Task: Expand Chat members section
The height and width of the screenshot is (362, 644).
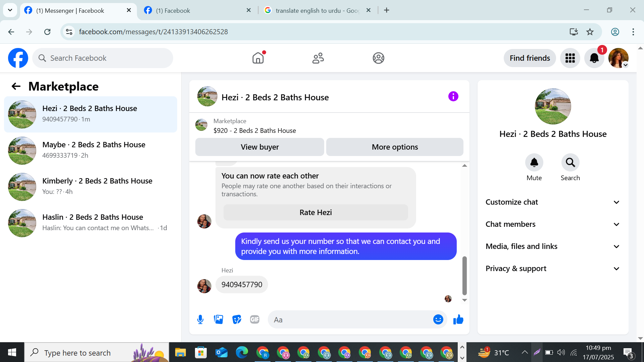Action: (x=553, y=224)
